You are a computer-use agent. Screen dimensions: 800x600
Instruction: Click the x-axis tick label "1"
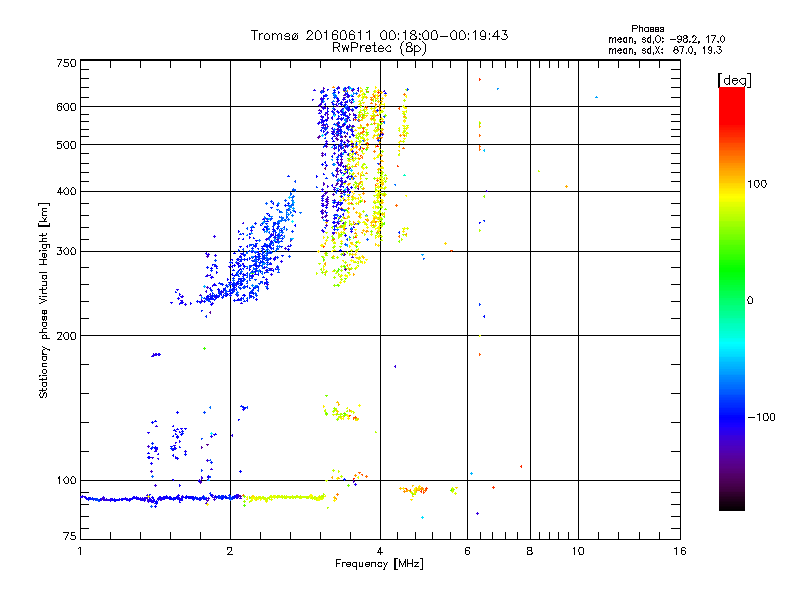[x=80, y=551]
